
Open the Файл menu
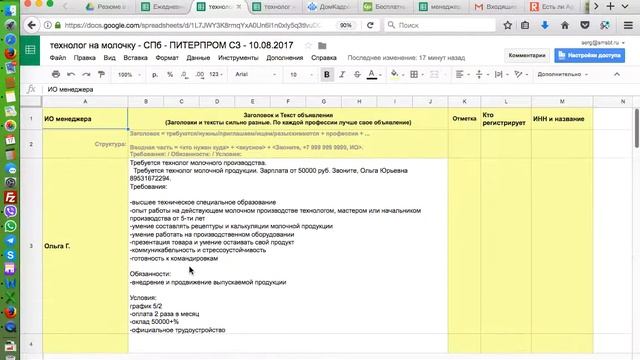pyautogui.click(x=58, y=58)
